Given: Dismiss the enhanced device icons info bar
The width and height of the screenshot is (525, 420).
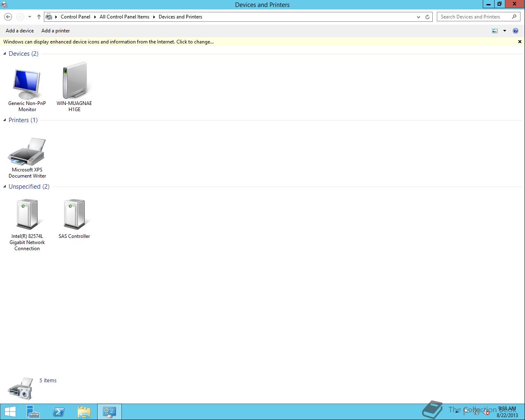Looking at the screenshot, I should click(520, 42).
